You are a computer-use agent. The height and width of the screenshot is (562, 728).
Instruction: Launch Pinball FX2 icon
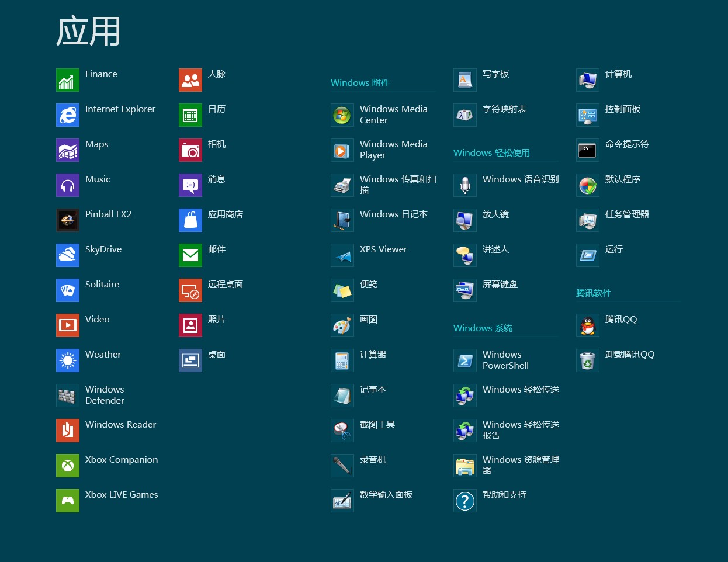68,220
